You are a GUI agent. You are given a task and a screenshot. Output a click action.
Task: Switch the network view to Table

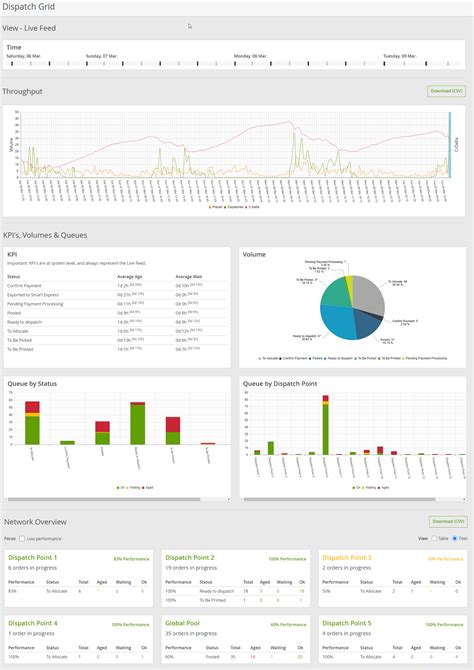434,538
